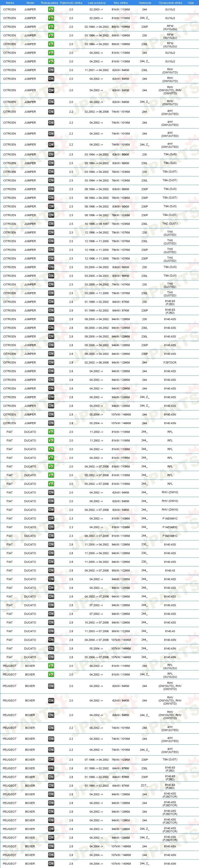Click ON icon in Ducato 04.2002 -> 07.2006 RHV row

click(x=51, y=510)
